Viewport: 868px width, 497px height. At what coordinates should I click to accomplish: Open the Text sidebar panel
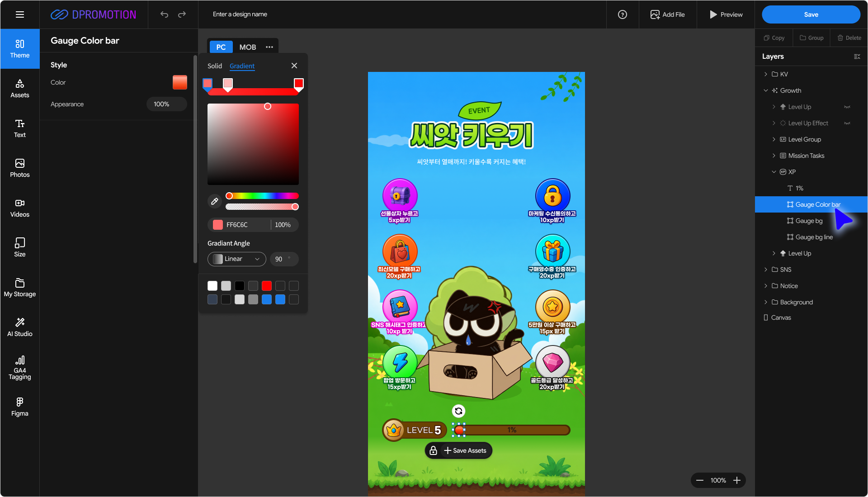click(20, 128)
